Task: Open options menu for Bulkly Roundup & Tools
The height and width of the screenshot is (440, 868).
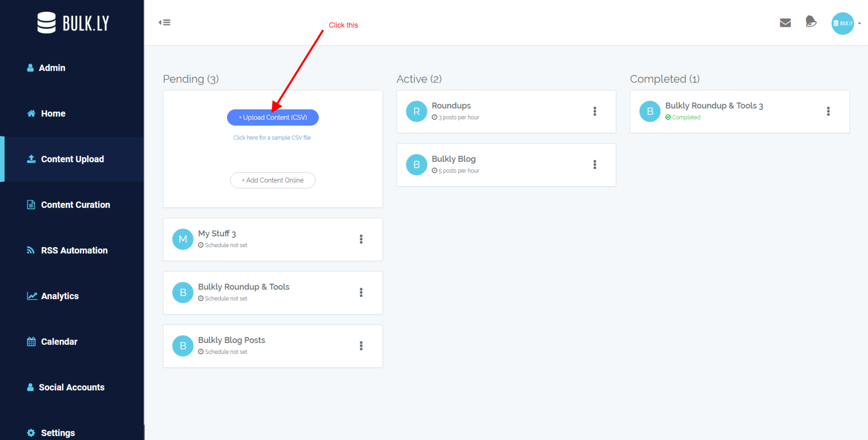Action: coord(361,292)
